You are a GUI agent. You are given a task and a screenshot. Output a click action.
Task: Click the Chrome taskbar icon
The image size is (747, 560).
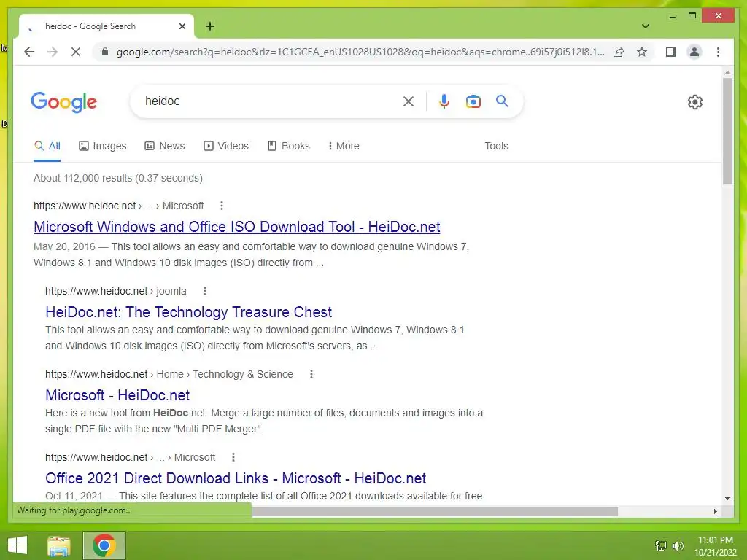(x=104, y=545)
